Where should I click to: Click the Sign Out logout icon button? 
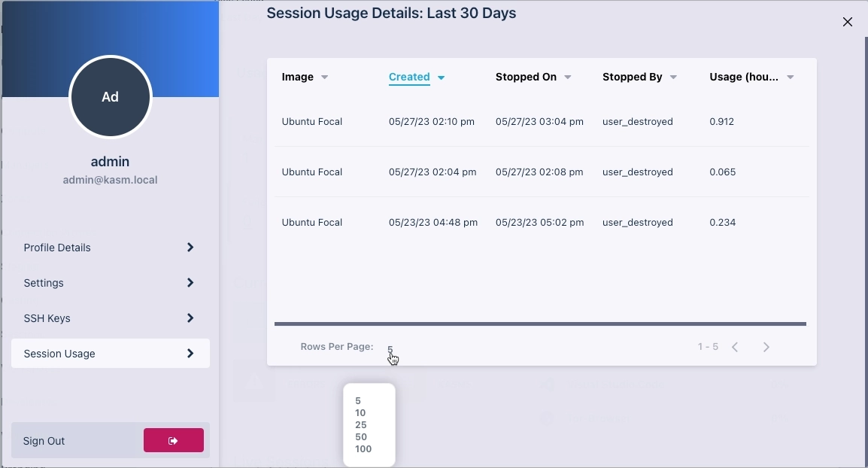click(173, 441)
